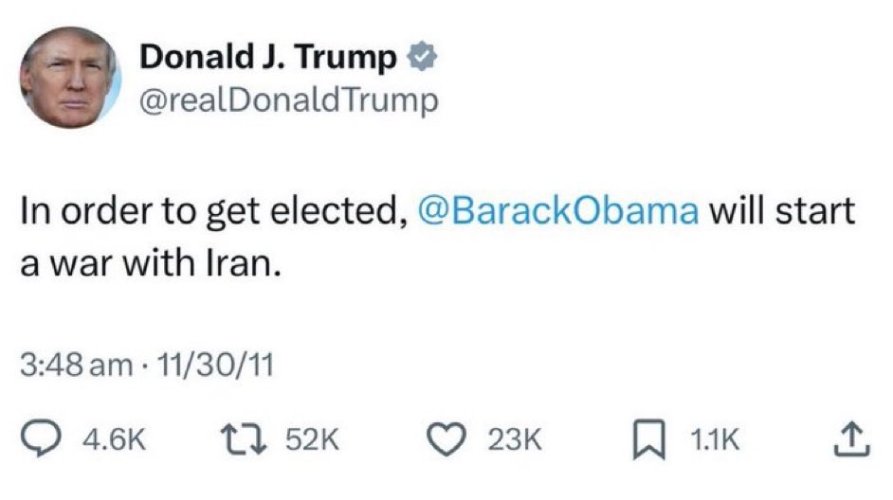Click the Donald J. Trump display name
893x500 pixels.
coord(268,57)
